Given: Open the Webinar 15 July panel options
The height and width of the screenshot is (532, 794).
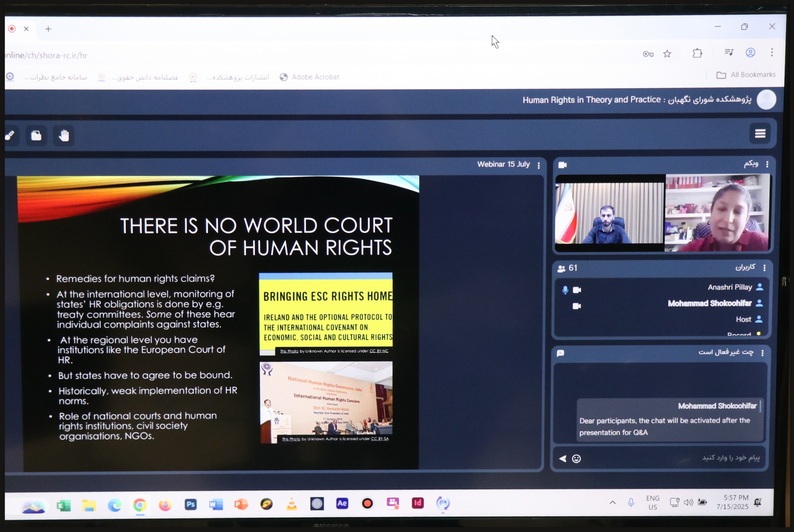Looking at the screenshot, I should [x=539, y=165].
